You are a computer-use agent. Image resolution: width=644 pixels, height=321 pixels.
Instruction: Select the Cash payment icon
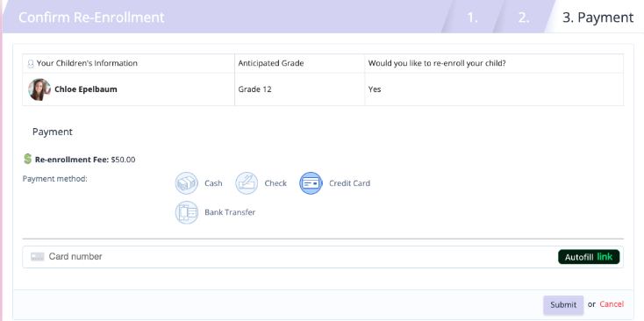pyautogui.click(x=187, y=183)
